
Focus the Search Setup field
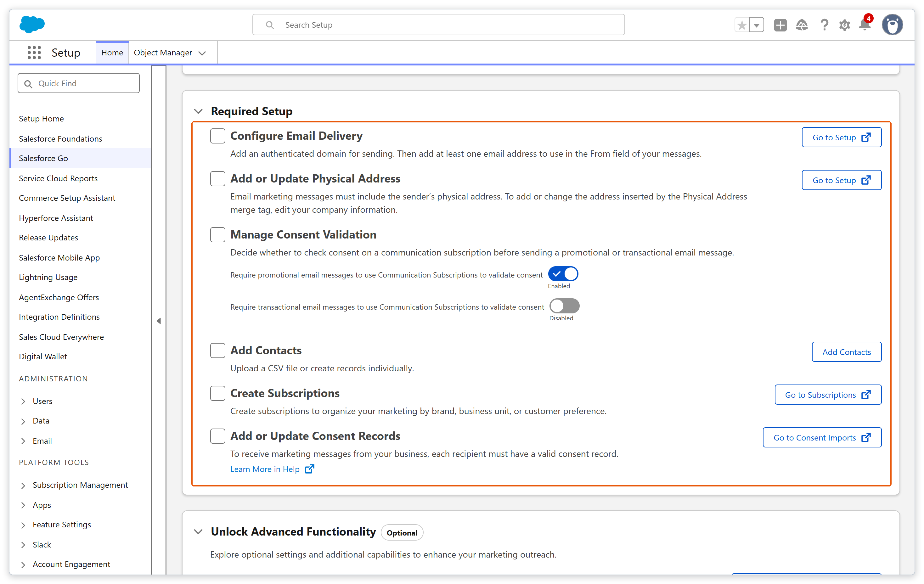tap(438, 25)
